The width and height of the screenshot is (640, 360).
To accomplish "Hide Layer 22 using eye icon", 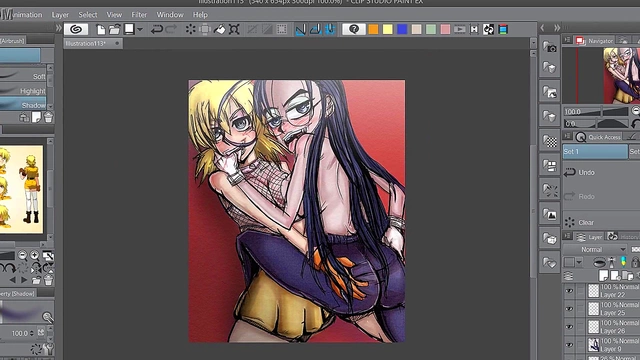I will (569, 291).
